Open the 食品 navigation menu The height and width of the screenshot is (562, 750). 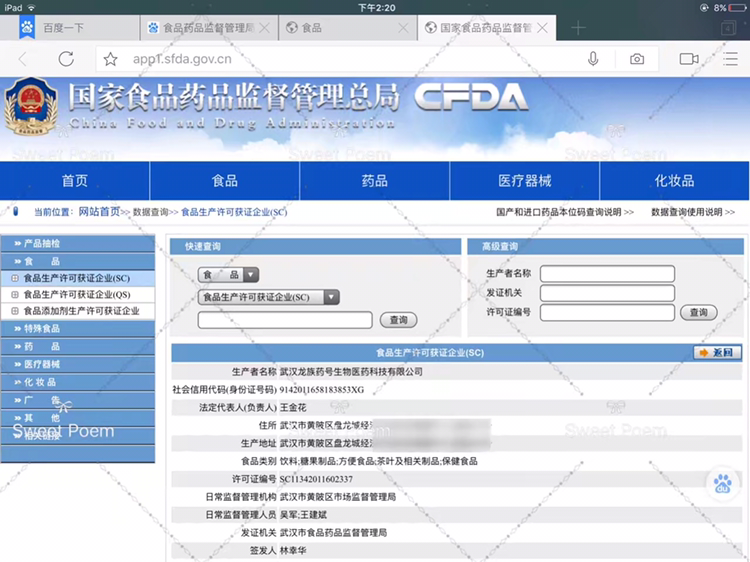[224, 181]
